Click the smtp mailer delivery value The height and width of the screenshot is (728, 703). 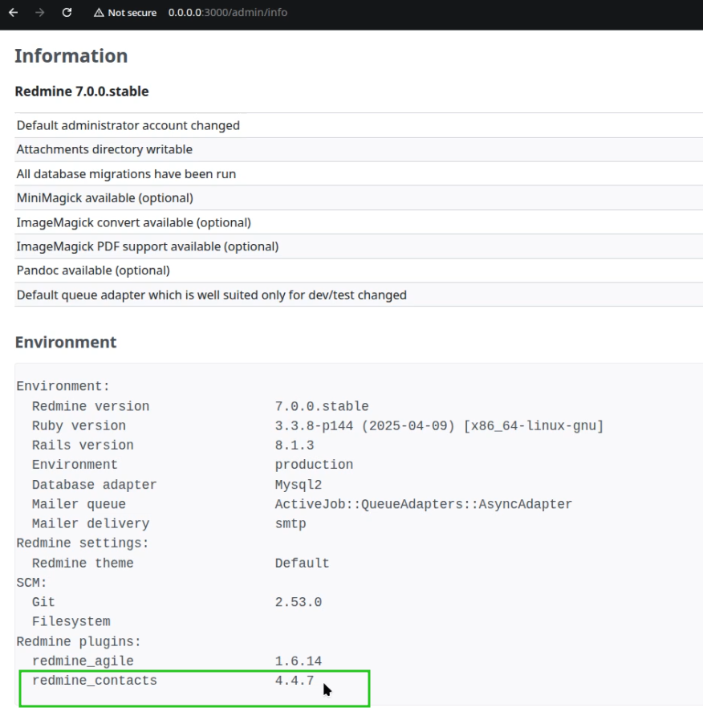pyautogui.click(x=291, y=523)
